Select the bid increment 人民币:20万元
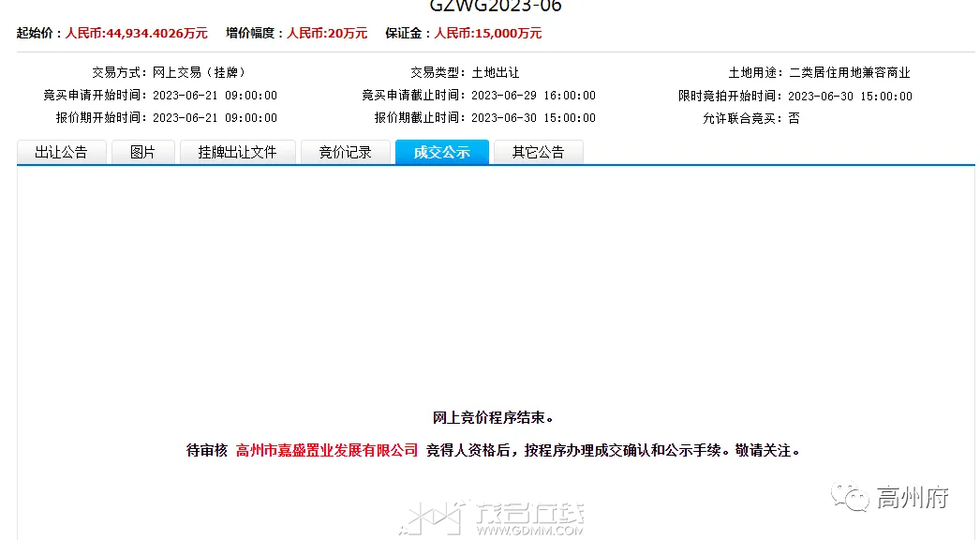 [x=327, y=33]
